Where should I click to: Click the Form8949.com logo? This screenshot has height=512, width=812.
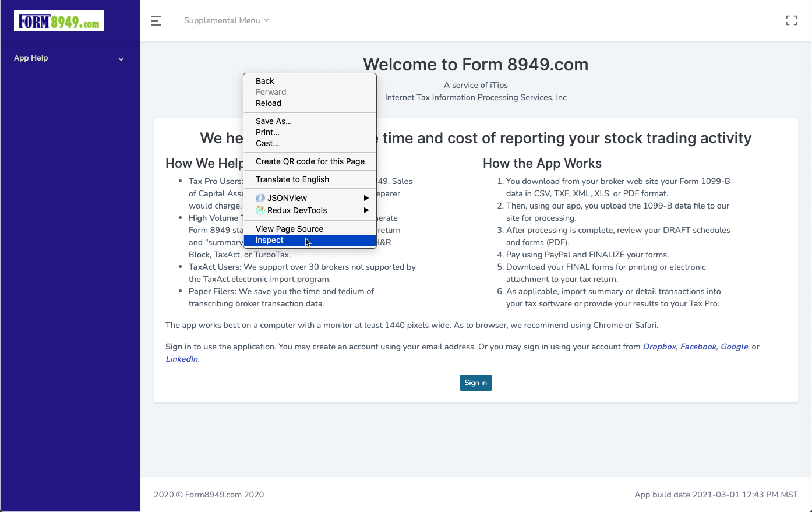[59, 20]
